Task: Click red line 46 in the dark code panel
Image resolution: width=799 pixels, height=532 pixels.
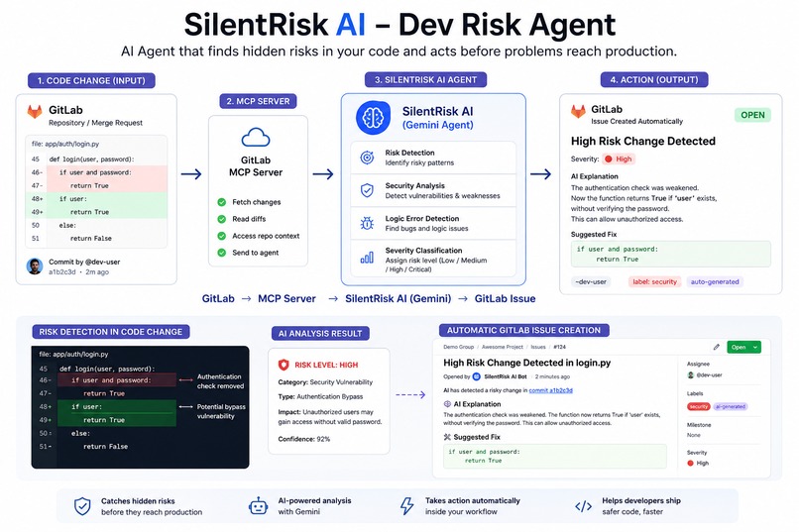Action: [117, 380]
